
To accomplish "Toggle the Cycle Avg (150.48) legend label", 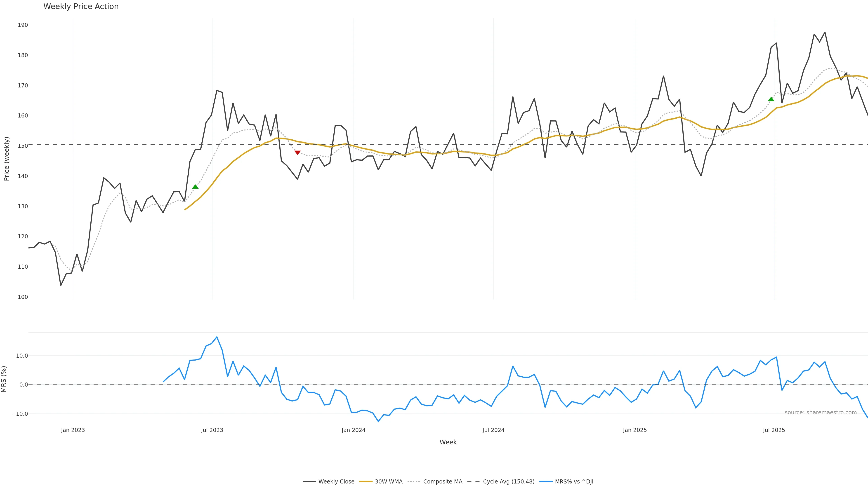I will tap(508, 482).
